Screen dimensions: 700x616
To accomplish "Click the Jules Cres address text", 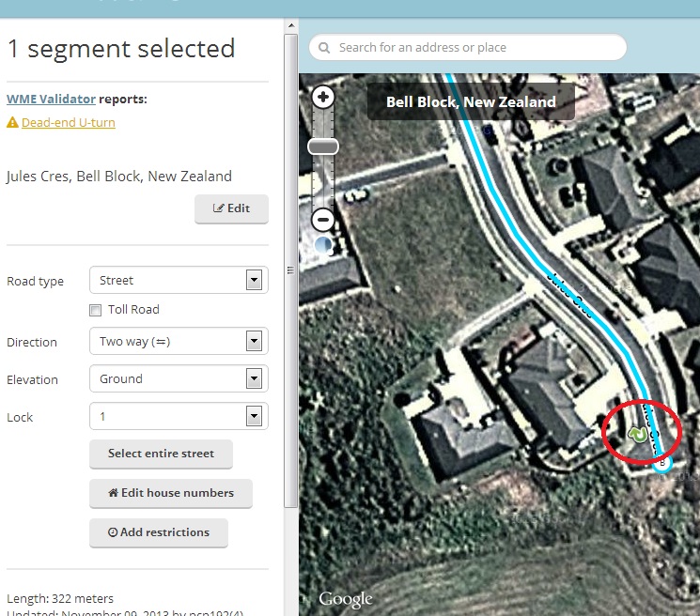I will tap(118, 177).
